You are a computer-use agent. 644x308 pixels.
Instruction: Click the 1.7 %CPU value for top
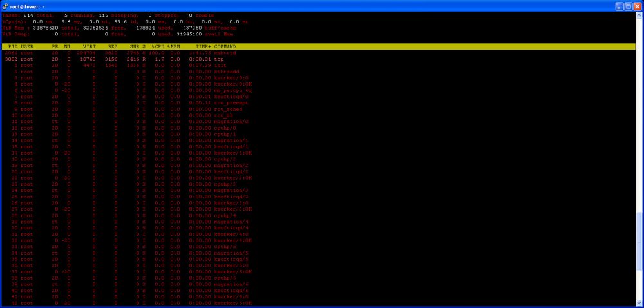pyautogui.click(x=159, y=59)
